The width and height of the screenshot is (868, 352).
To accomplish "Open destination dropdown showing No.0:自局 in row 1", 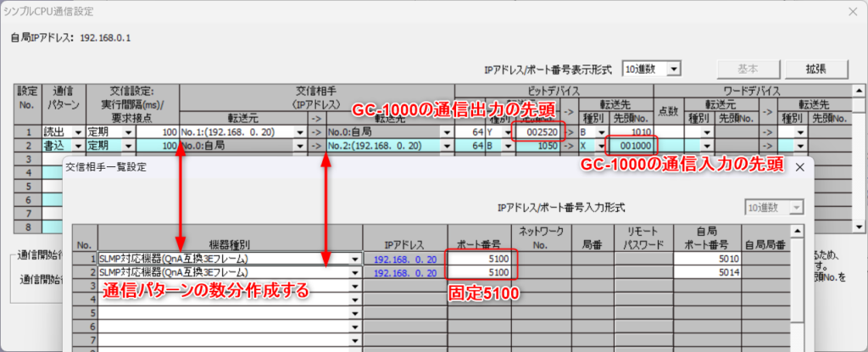I will pyautogui.click(x=447, y=132).
